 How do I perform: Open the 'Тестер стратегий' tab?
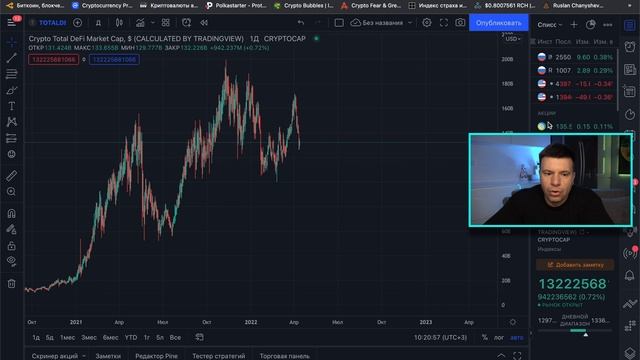point(219,356)
